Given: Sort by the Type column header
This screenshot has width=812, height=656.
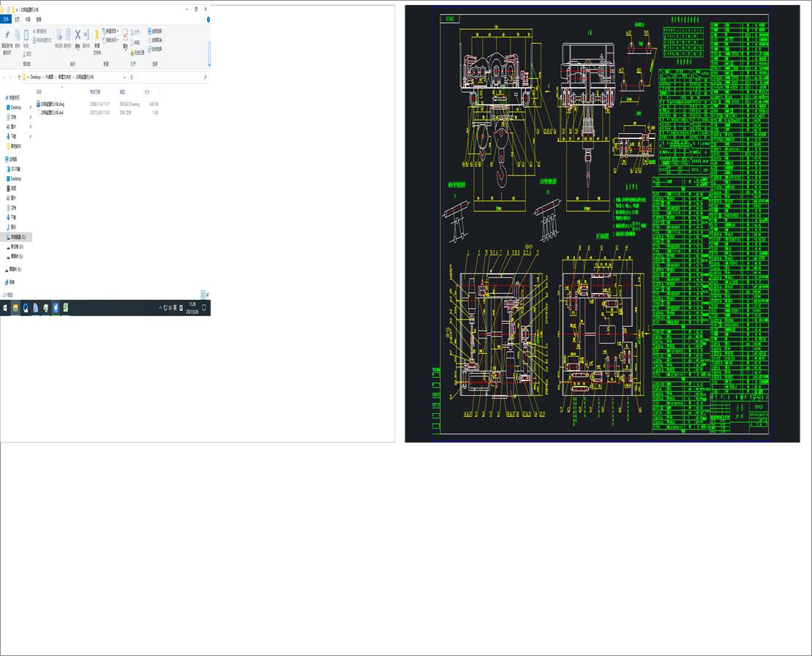Looking at the screenshot, I should [x=122, y=91].
